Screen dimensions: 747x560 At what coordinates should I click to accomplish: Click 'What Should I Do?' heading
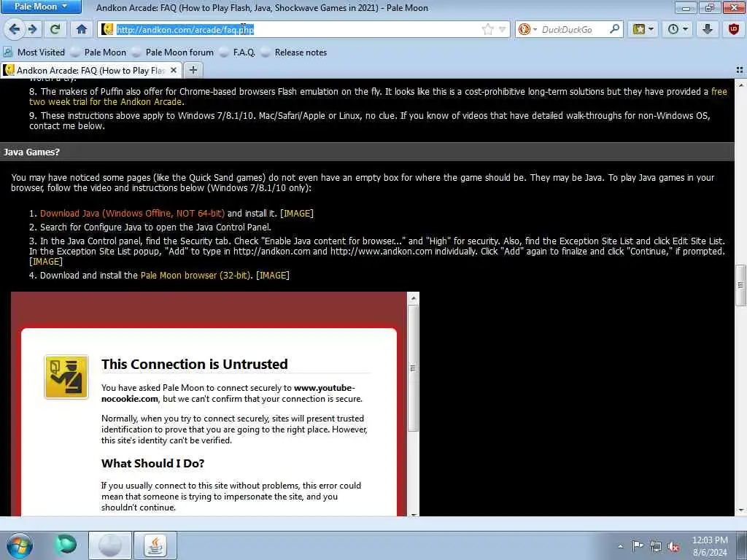click(152, 463)
